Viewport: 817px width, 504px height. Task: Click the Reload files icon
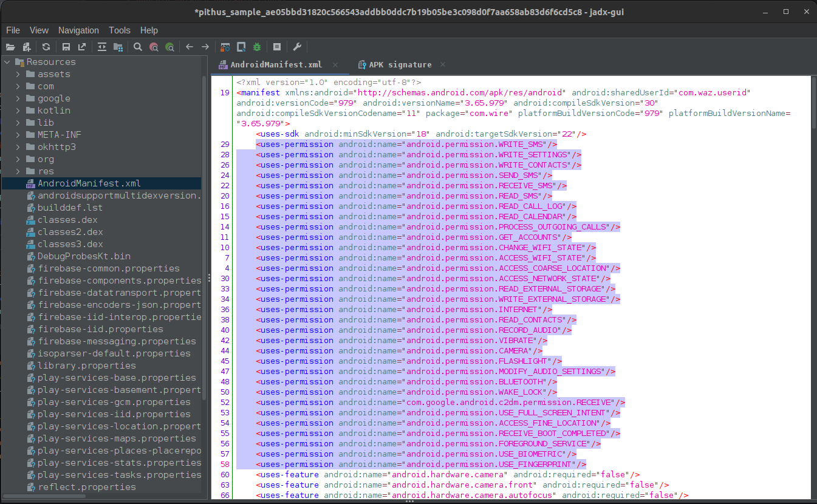point(46,47)
